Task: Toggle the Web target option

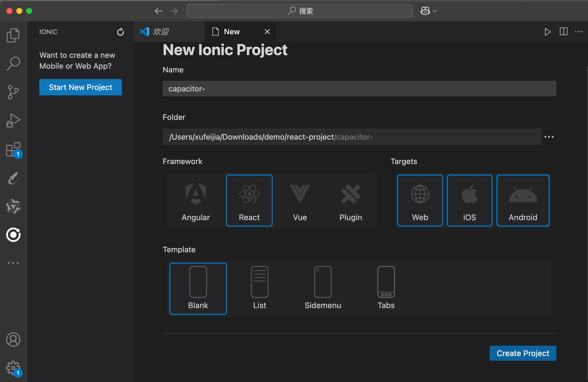Action: (420, 200)
